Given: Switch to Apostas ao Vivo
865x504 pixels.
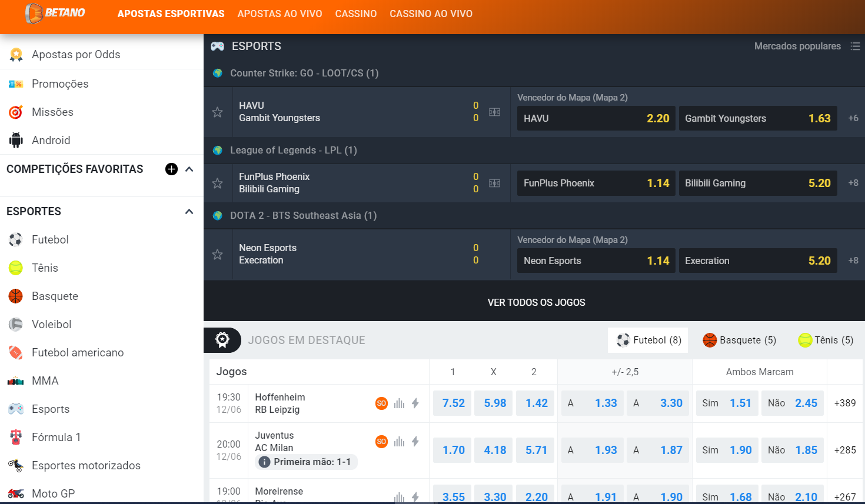Looking at the screenshot, I should pyautogui.click(x=280, y=14).
